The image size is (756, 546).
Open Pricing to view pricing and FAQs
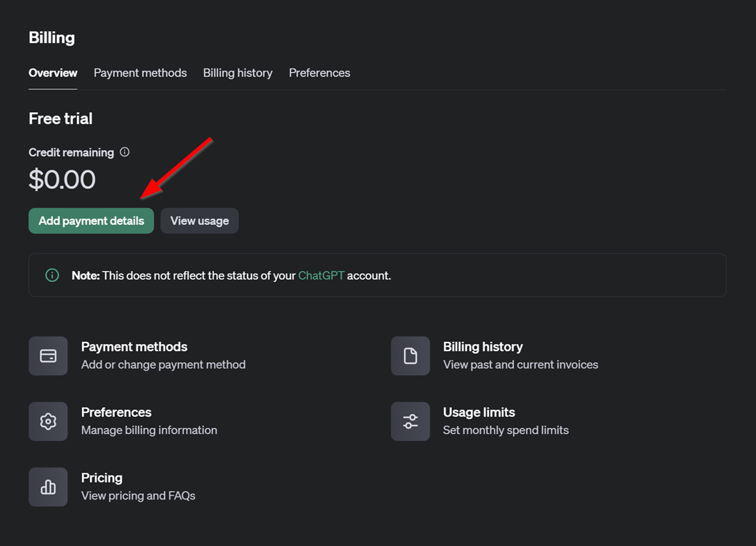click(x=101, y=477)
